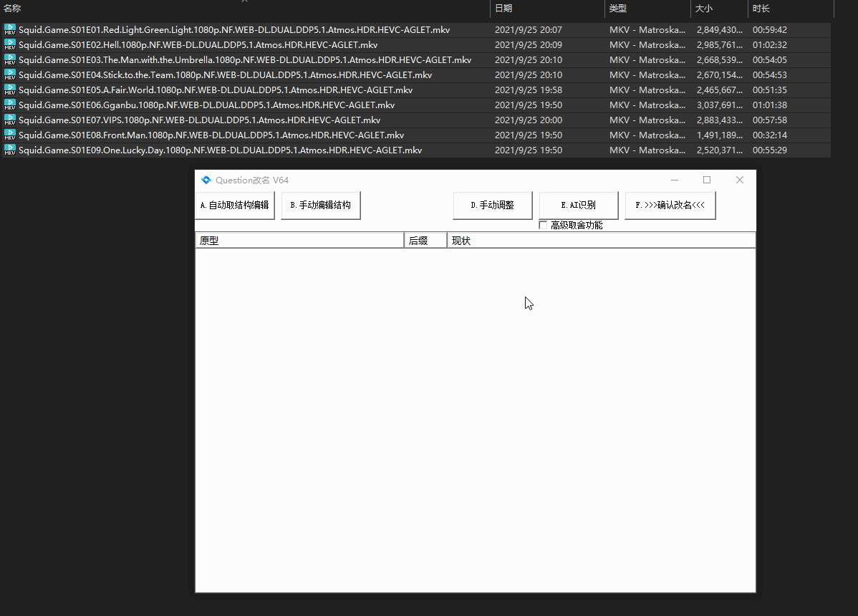This screenshot has width=858, height=616.
Task: Click B.手动编辑结构 button
Action: pyautogui.click(x=321, y=205)
